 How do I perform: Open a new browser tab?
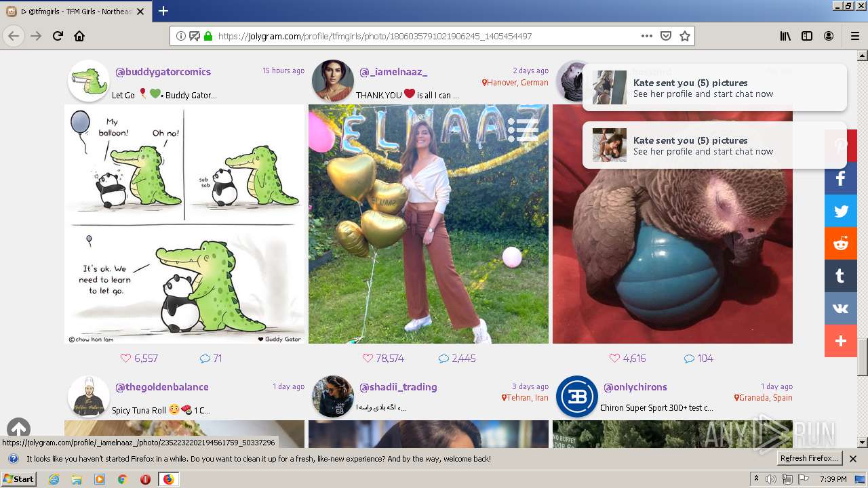click(163, 11)
